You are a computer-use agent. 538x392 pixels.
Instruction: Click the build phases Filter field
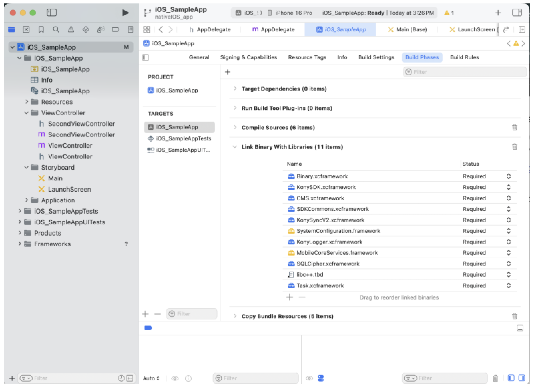point(465,72)
